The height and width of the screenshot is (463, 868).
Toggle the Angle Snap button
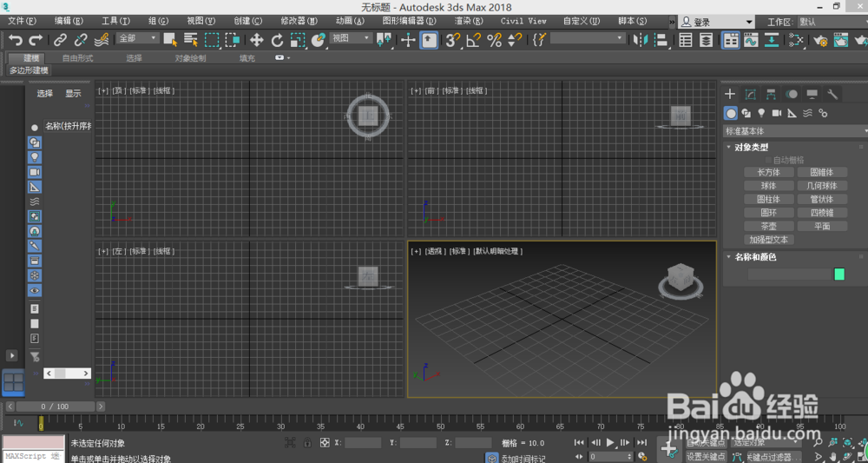point(474,40)
